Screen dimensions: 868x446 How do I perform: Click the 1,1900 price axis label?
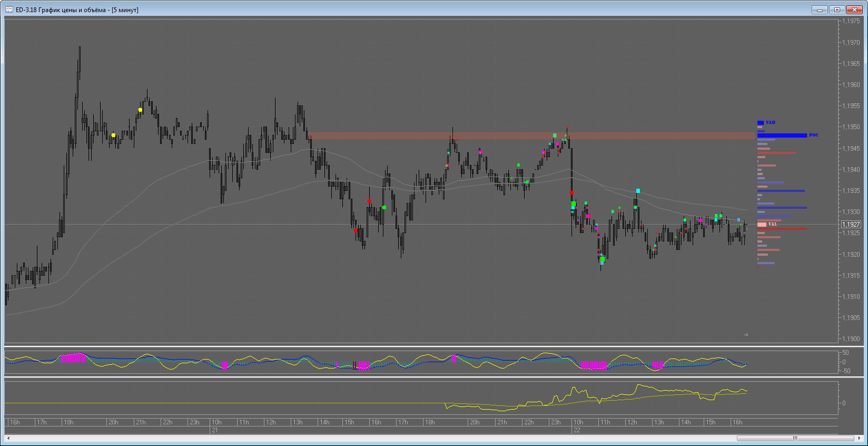pos(851,339)
